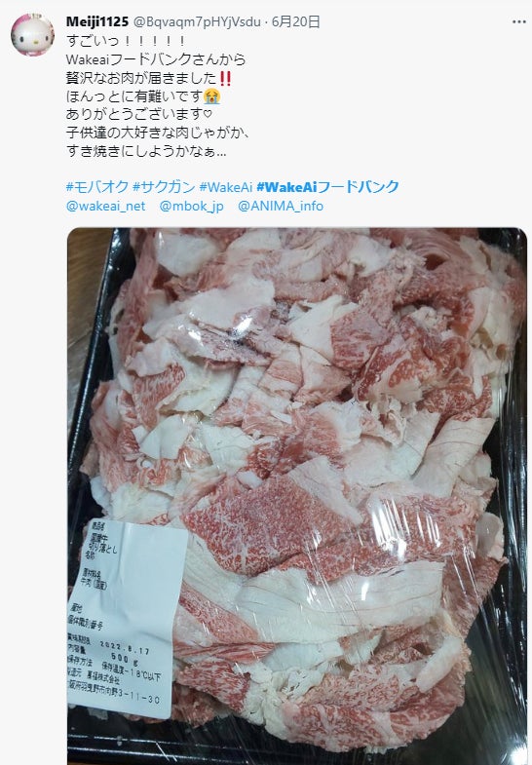
Task: Open Meiji1125 profile name
Action: 97,21
